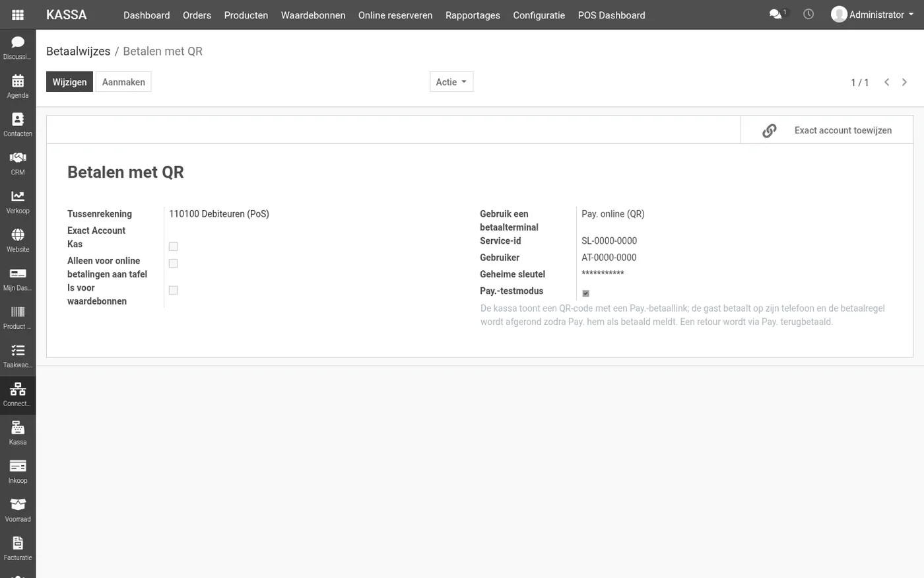
Task: Expand the Actie dropdown
Action: click(451, 82)
